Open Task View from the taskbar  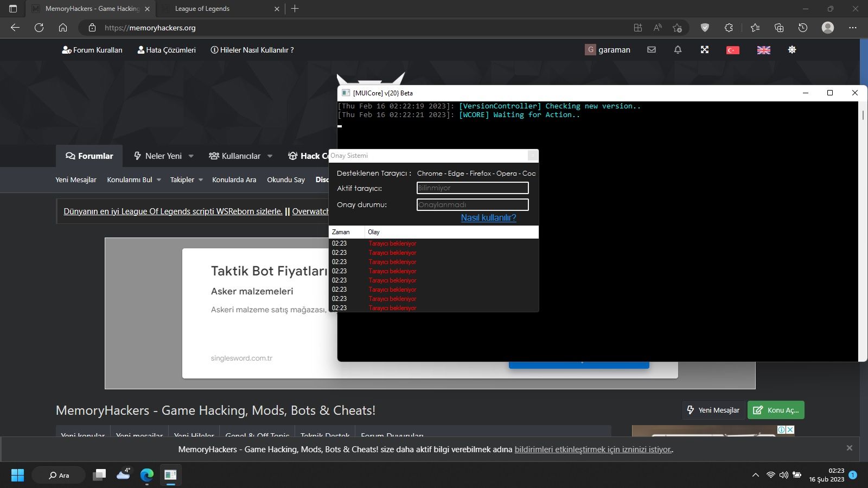99,475
